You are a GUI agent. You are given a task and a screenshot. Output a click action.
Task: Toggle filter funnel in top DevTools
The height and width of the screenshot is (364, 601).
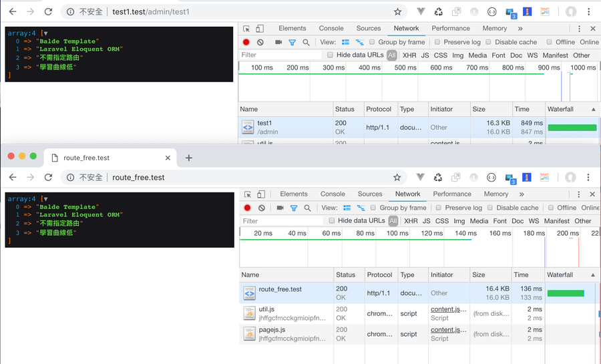coord(292,43)
